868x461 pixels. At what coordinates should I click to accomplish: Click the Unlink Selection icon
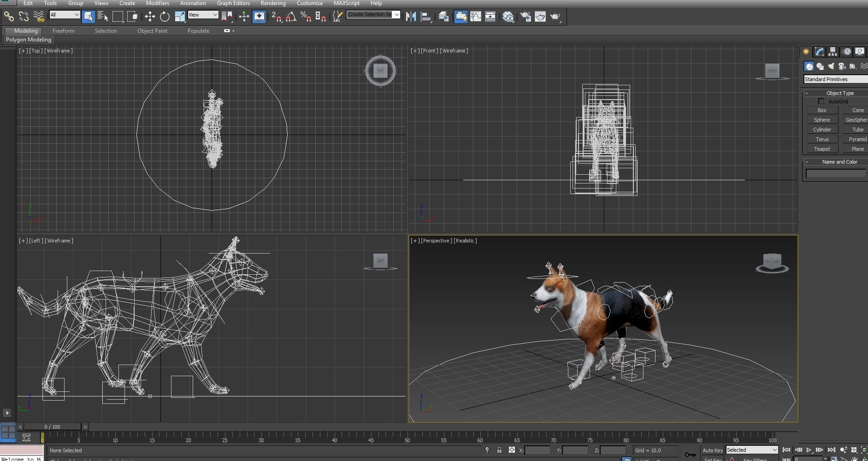click(x=24, y=17)
